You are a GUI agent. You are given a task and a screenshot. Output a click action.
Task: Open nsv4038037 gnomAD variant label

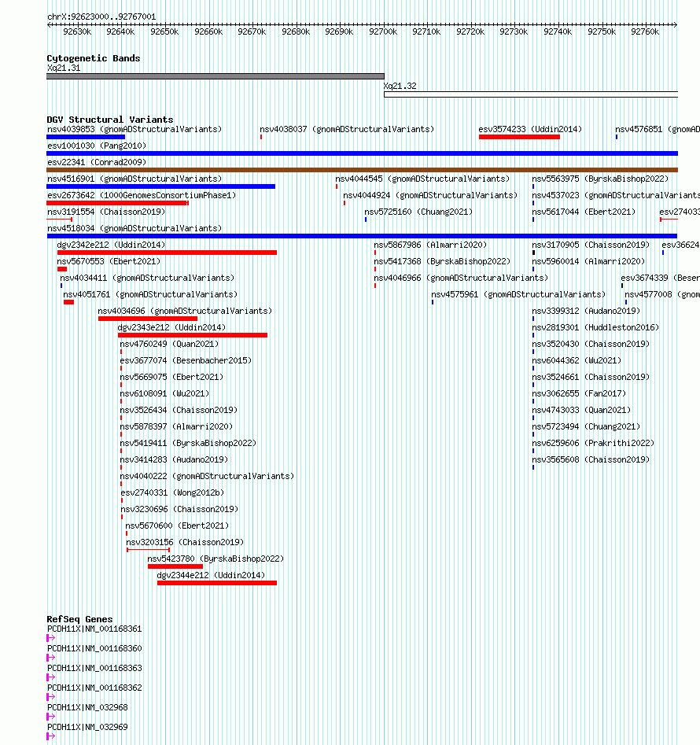[347, 129]
